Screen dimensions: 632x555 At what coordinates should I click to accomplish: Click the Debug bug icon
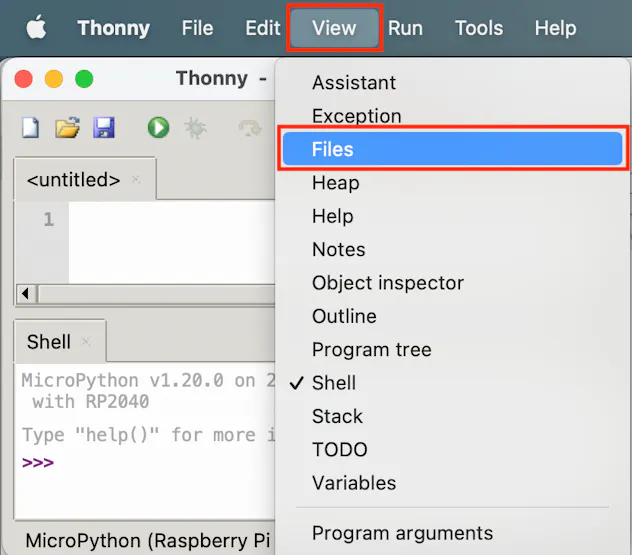coord(194,128)
